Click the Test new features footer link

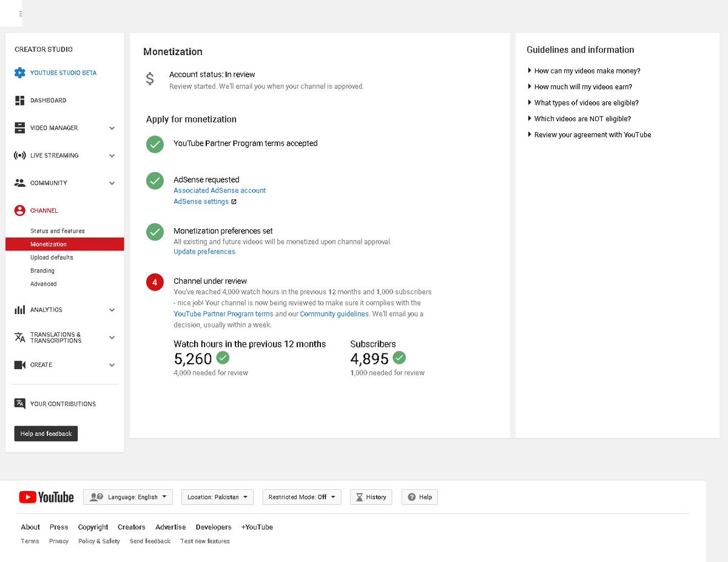tap(205, 541)
